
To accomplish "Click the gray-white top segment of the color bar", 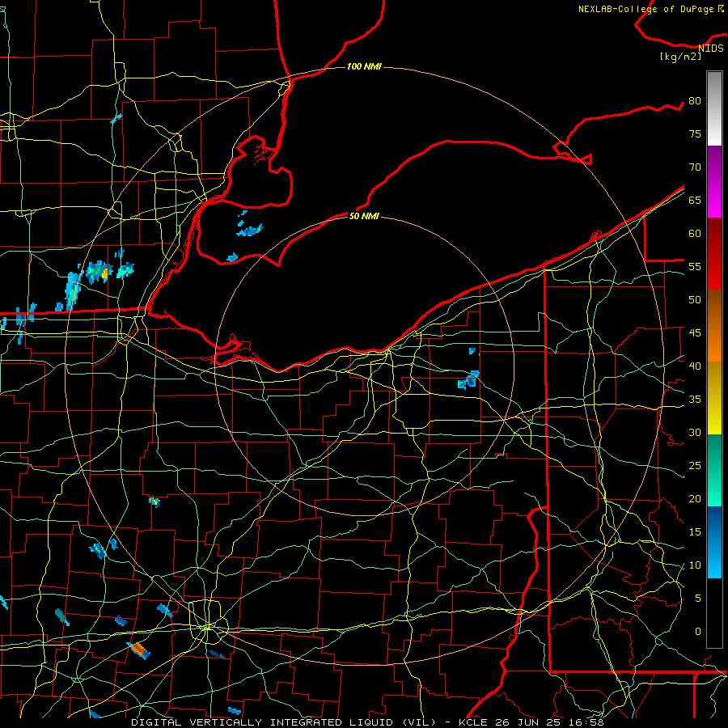I will [714, 108].
